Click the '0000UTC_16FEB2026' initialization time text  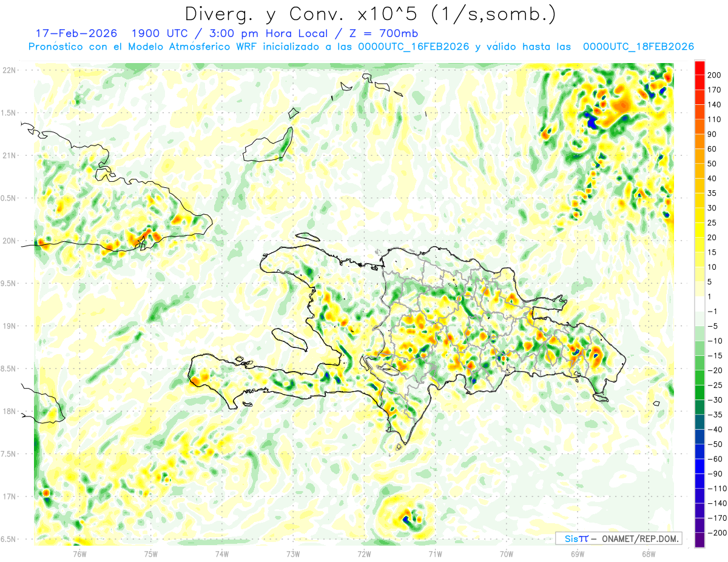pos(414,47)
